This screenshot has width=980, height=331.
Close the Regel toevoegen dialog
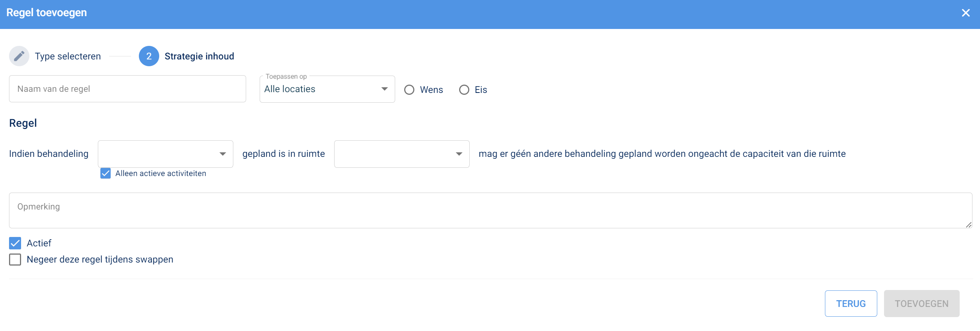(965, 13)
